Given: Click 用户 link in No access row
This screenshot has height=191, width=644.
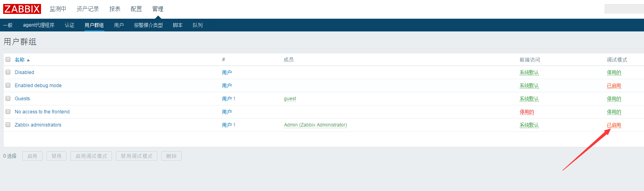Looking at the screenshot, I should pos(227,112).
